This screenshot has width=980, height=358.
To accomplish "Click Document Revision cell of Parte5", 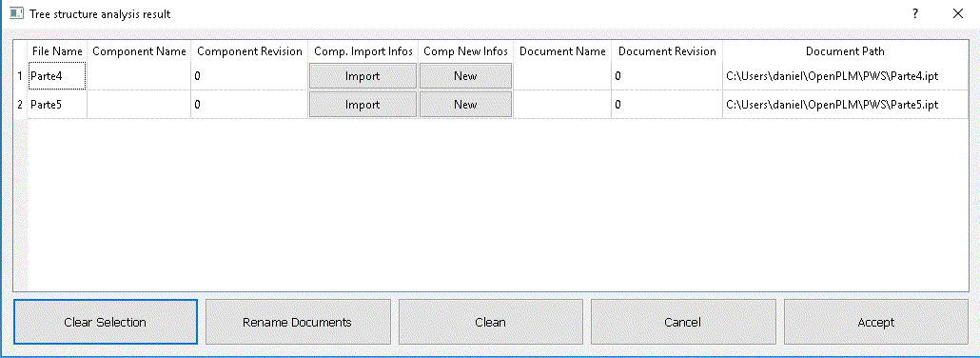I will pos(668,105).
